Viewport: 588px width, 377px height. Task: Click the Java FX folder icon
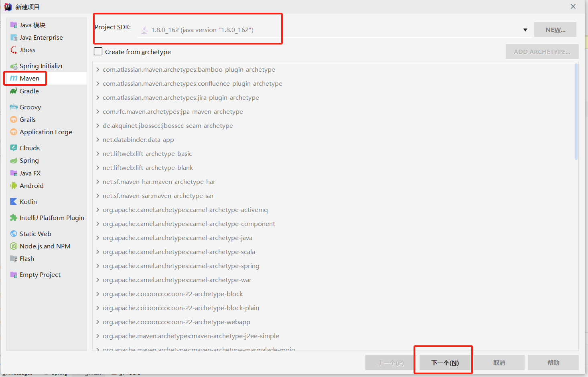tap(14, 173)
